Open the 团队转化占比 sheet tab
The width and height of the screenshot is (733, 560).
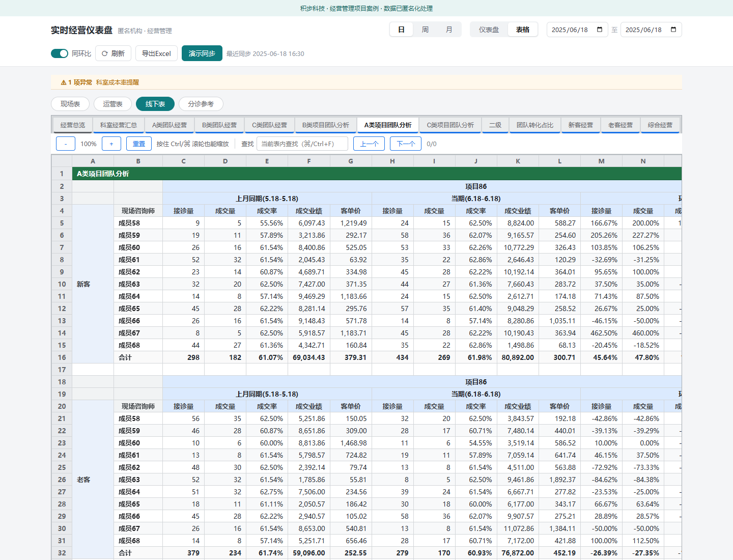click(535, 125)
